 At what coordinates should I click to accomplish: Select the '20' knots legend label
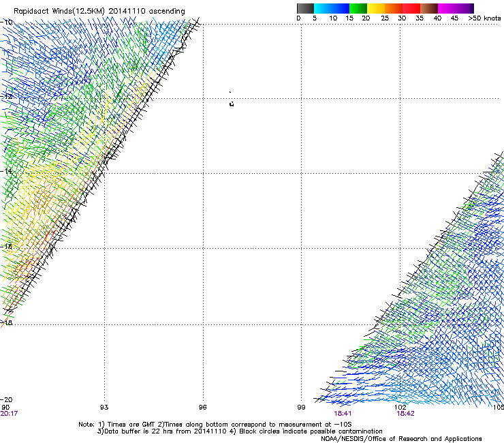pos(366,18)
